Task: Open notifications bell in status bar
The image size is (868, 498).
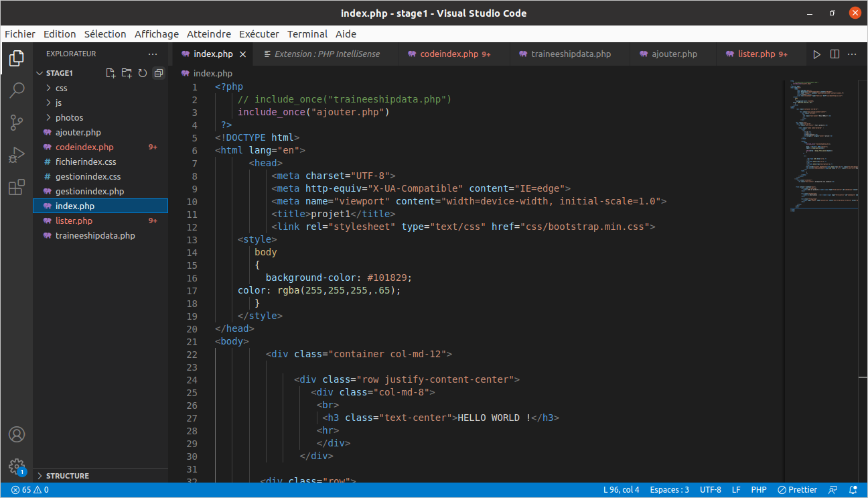Action: 853,490
